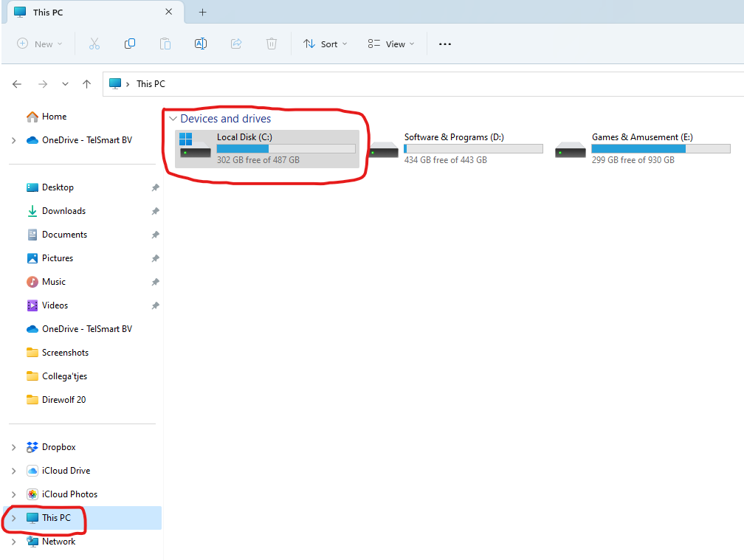Open the See more ellipsis menu
Viewport: 744px width, 560px height.
444,44
